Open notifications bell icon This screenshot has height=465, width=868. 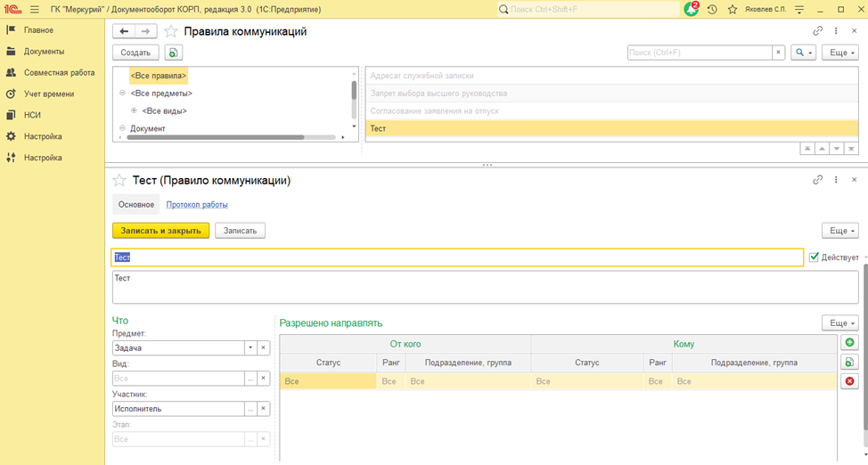pos(692,10)
